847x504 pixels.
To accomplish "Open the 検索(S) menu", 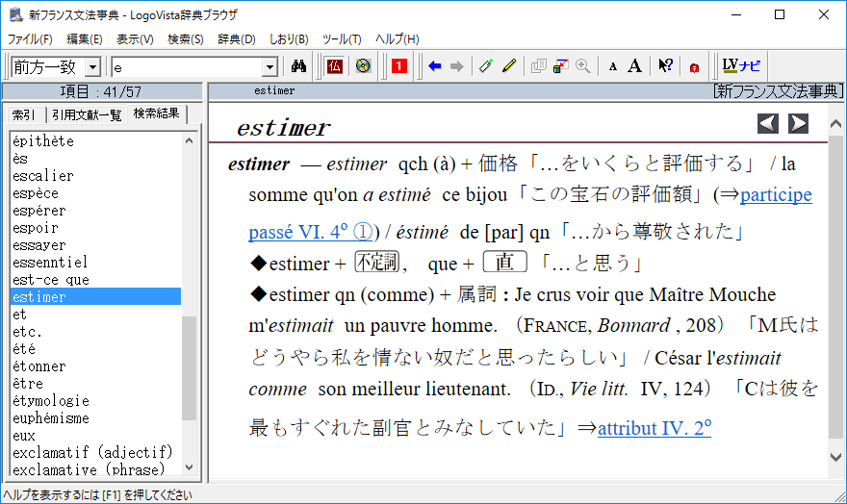I will pos(185,39).
